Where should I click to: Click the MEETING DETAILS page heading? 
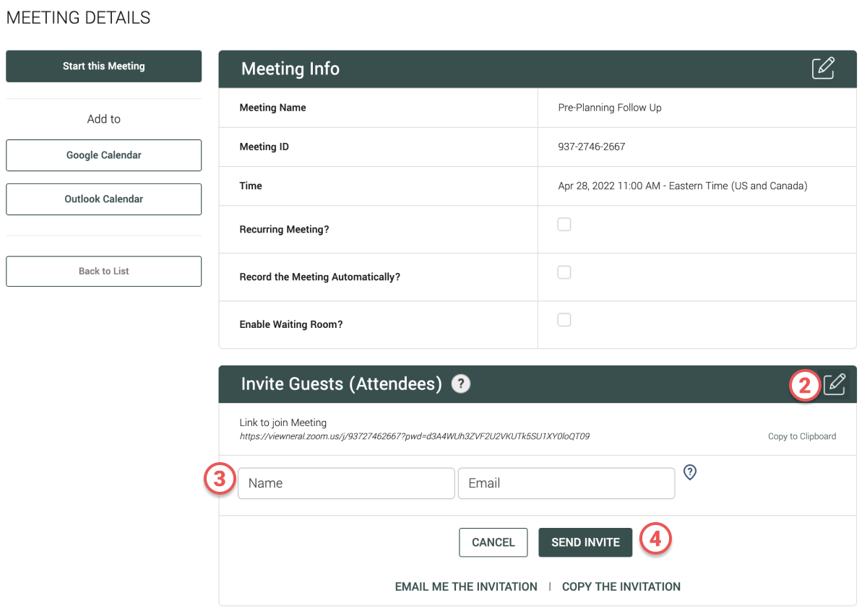tap(79, 18)
